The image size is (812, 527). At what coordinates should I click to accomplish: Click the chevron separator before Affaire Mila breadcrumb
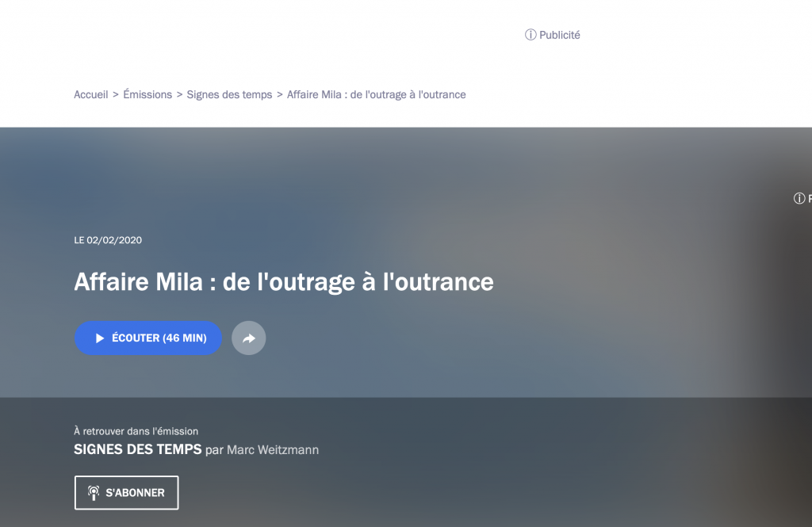pyautogui.click(x=279, y=94)
